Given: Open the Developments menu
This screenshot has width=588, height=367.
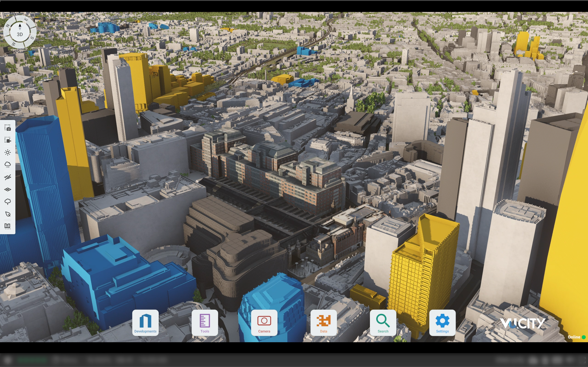Looking at the screenshot, I should (x=145, y=323).
